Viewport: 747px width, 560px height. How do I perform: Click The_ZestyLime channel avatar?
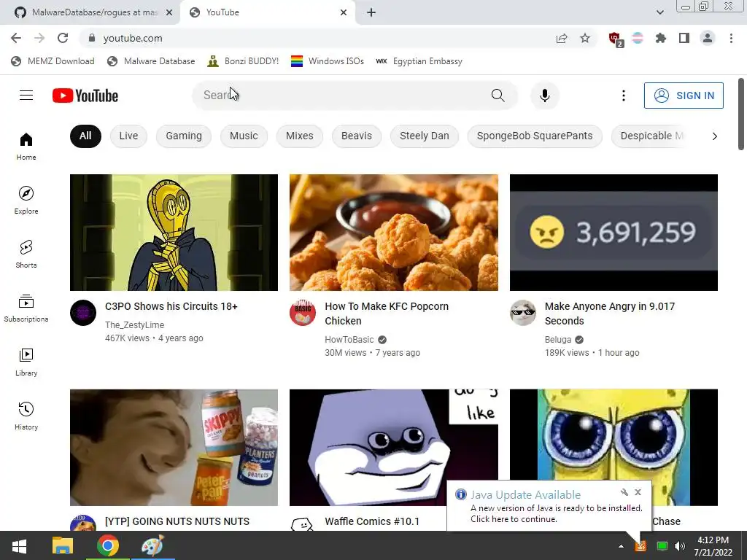[83, 313]
